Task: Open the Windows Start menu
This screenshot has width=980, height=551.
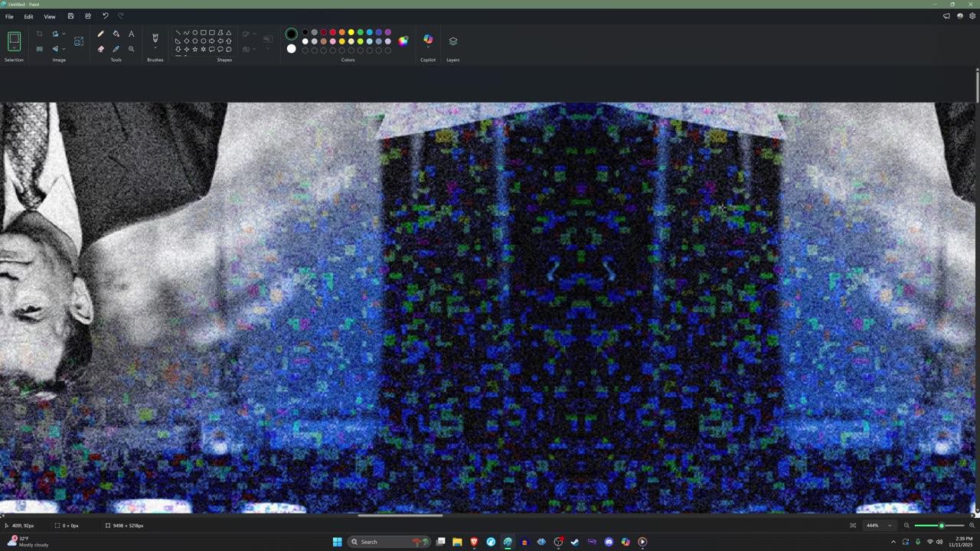Action: click(337, 542)
